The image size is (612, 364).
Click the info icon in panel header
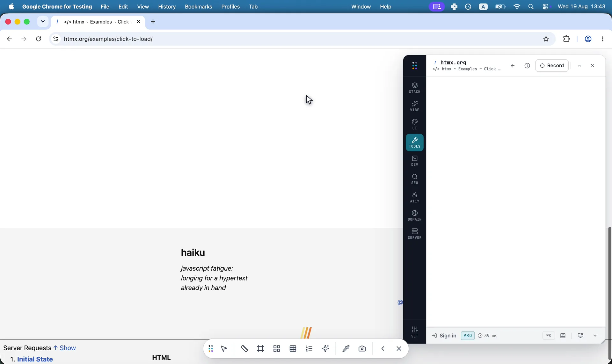point(527,66)
